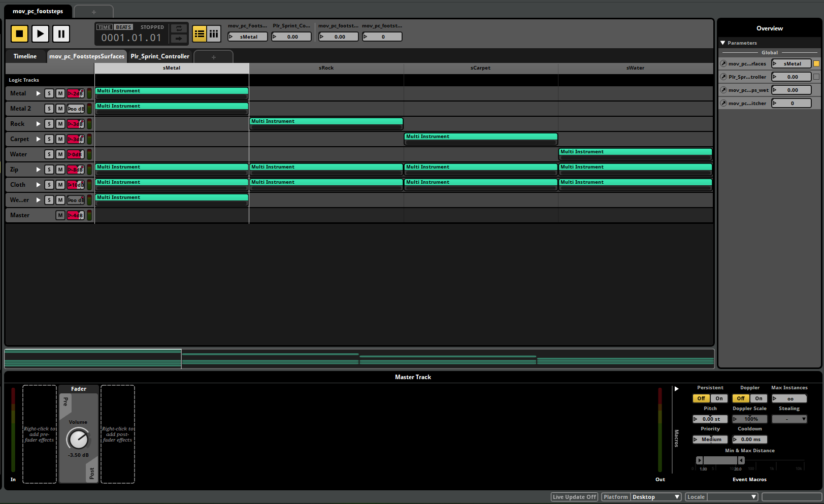Click the knob icon next to mov_pc...ps_wet
This screenshot has height=504, width=824.
click(723, 90)
